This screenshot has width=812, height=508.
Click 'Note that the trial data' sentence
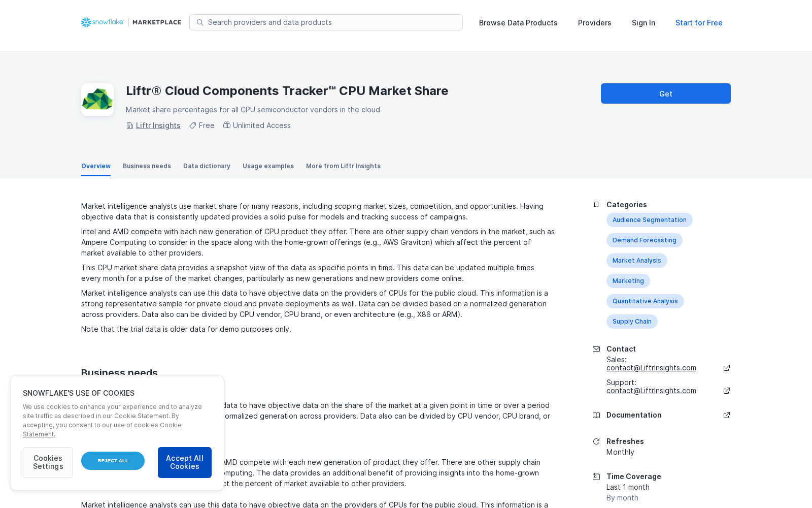coord(186,329)
